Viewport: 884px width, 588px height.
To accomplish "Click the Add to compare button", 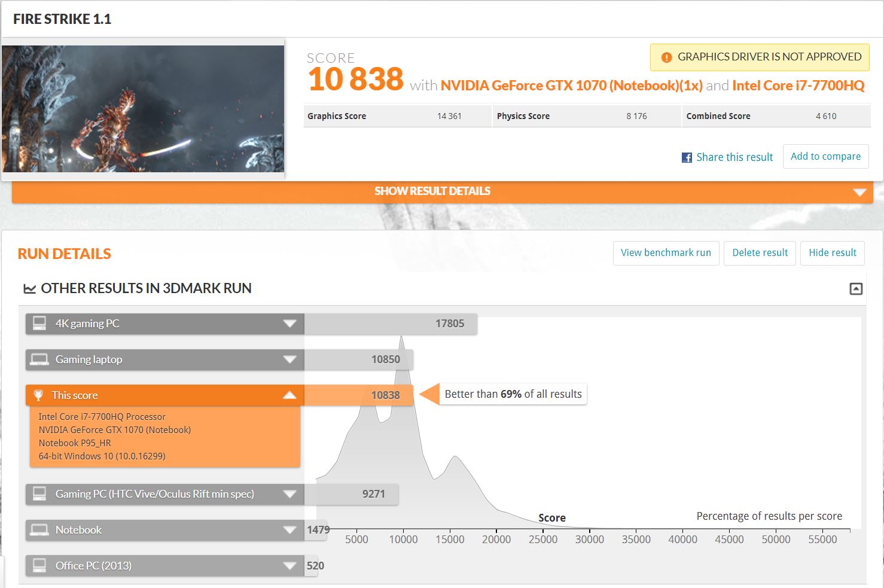I will point(825,157).
